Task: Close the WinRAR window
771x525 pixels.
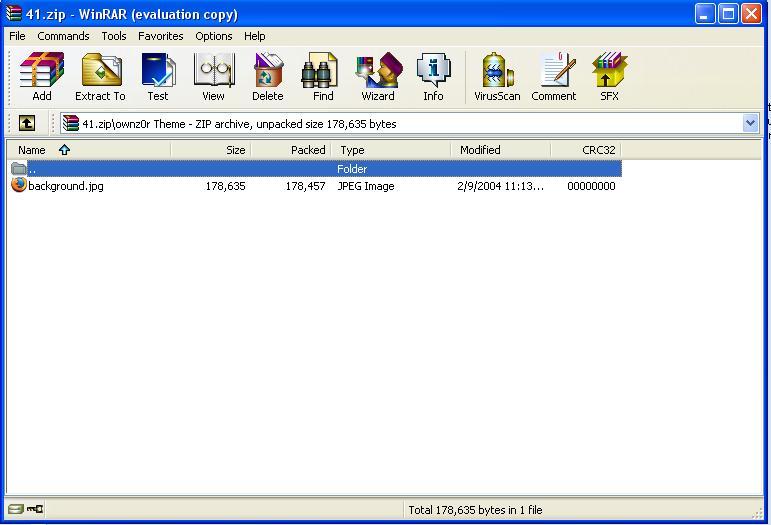Action: pos(751,14)
